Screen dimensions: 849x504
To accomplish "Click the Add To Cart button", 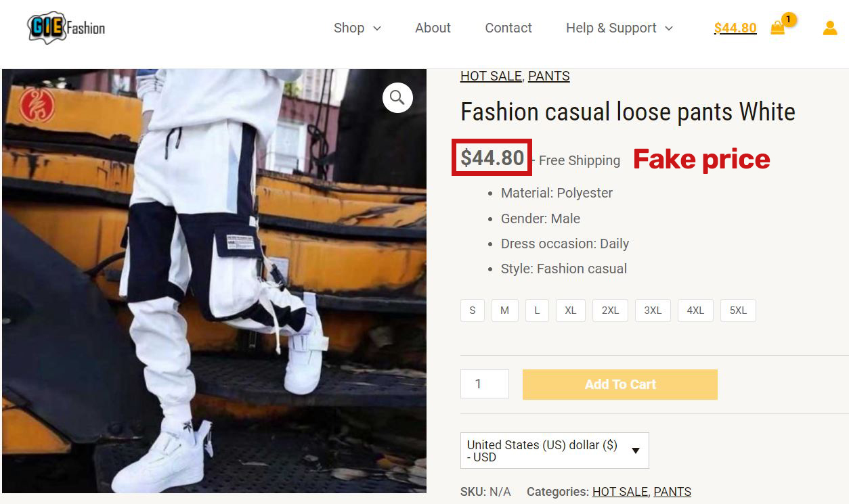I will click(619, 384).
